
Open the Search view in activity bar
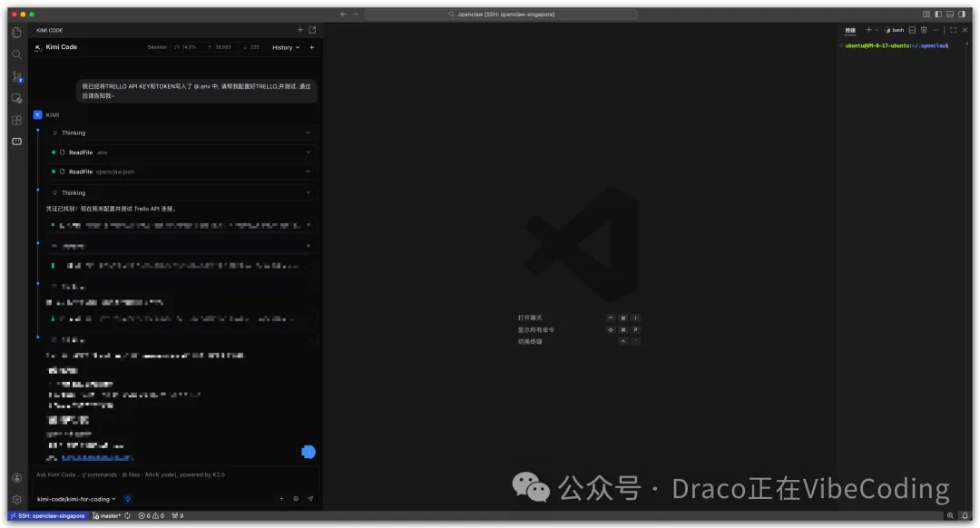(16, 54)
